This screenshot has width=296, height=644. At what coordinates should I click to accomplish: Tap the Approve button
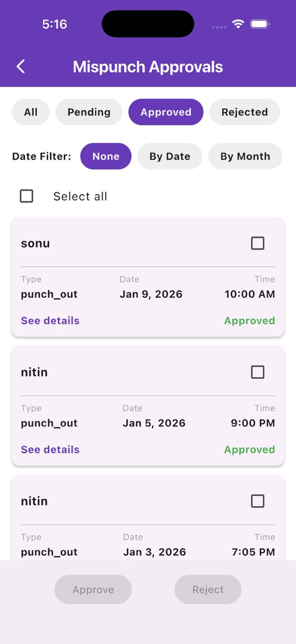point(93,589)
